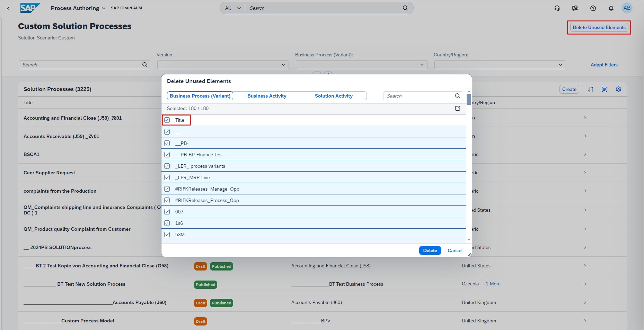Uncheck the 007 row checkbox
The width and height of the screenshot is (644, 330).
pos(167,212)
